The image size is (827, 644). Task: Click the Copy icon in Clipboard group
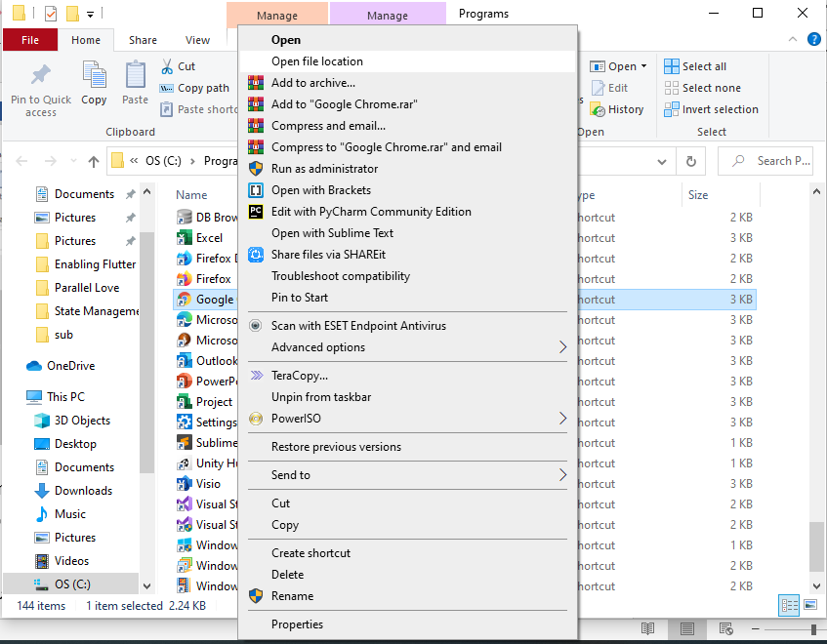(95, 76)
